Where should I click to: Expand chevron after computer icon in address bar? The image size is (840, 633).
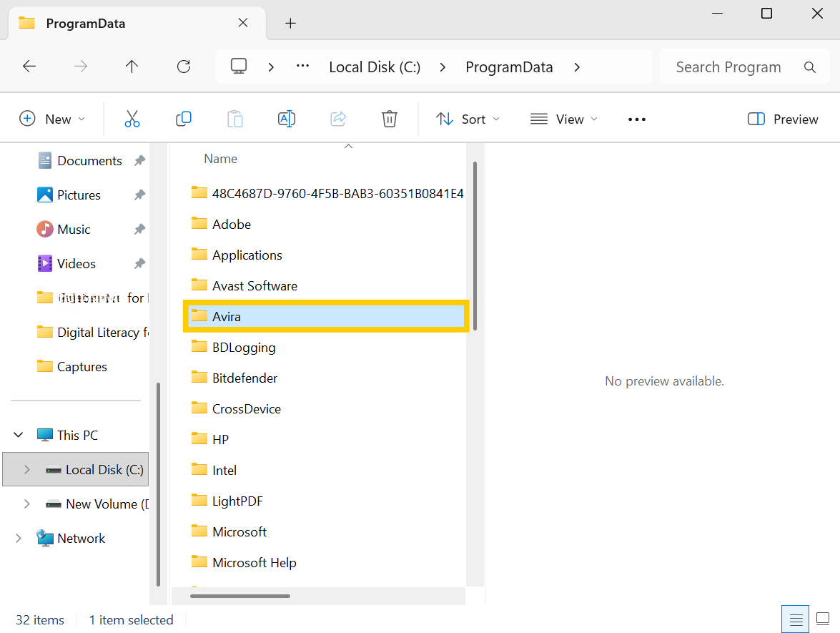point(271,67)
